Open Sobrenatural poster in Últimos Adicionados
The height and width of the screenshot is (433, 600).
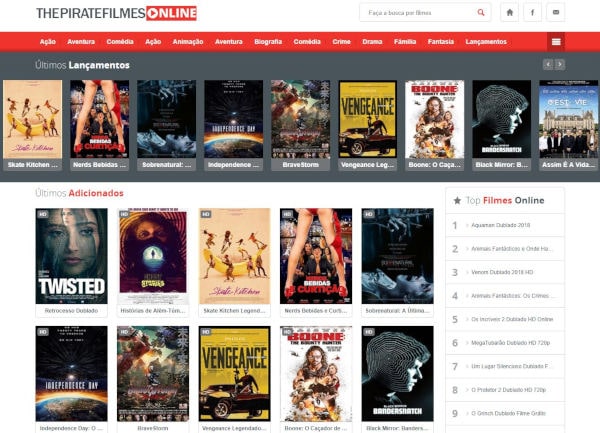[398, 256]
